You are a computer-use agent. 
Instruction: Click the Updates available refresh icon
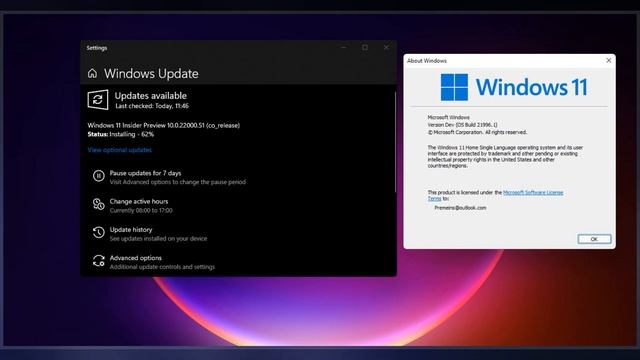[x=98, y=100]
